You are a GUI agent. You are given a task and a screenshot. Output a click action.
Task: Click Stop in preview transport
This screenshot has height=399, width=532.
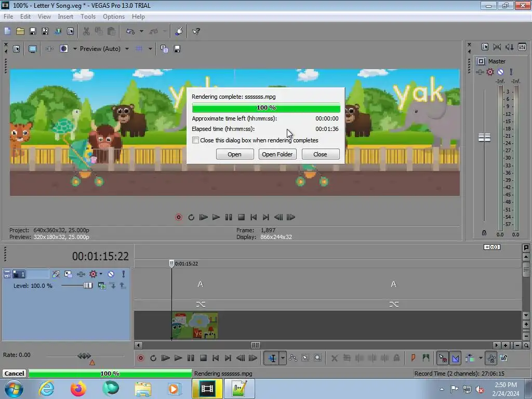241,217
